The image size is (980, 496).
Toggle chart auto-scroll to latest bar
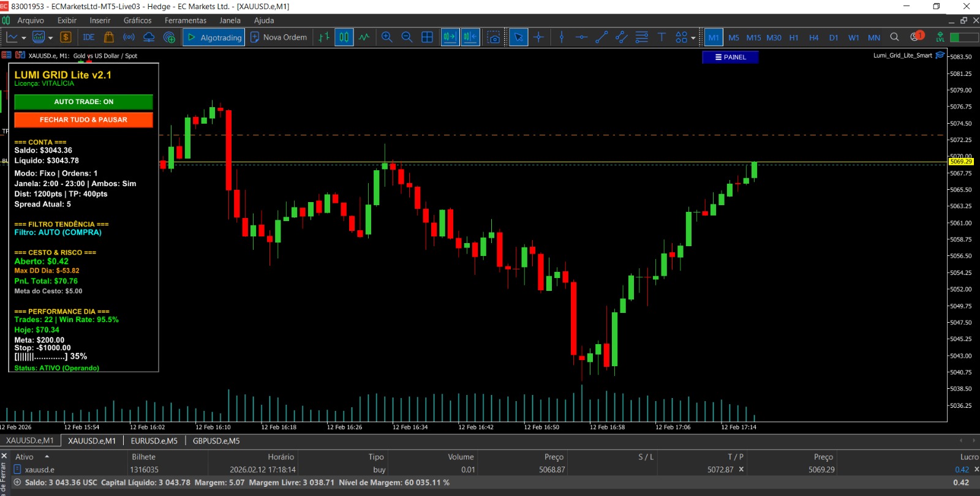450,37
